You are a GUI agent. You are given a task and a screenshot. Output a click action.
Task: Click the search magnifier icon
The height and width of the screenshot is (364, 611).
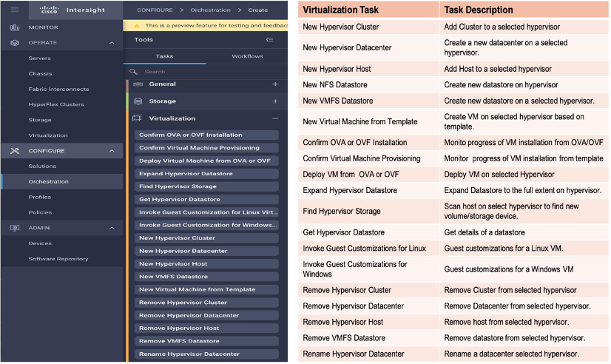[134, 72]
